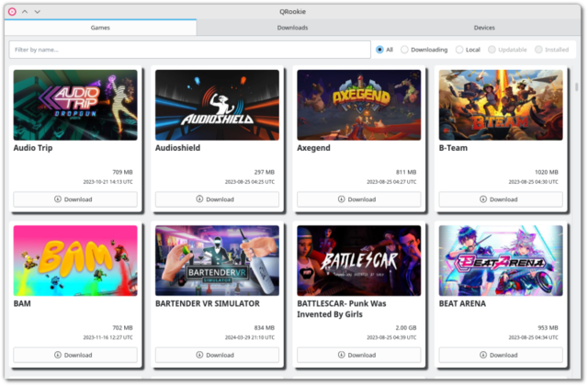Click the down-arrow window title bar button

point(37,12)
